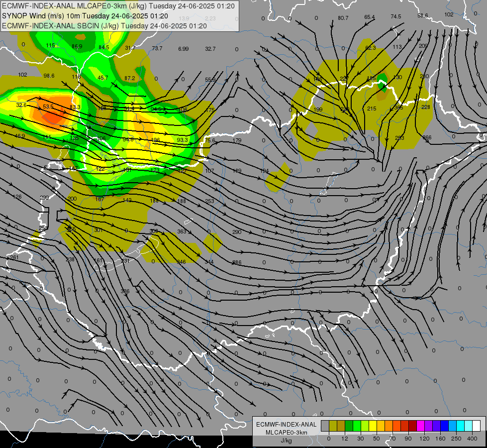Click the map value '261'
This screenshot has height=448, width=487.
(14, 257)
